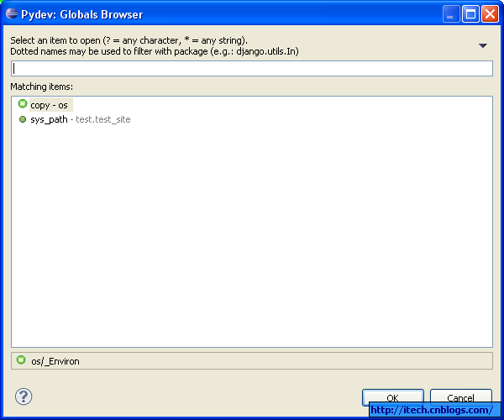This screenshot has width=504, height=420.
Task: Click the Eclipse icon in the title bar
Action: click(12, 13)
